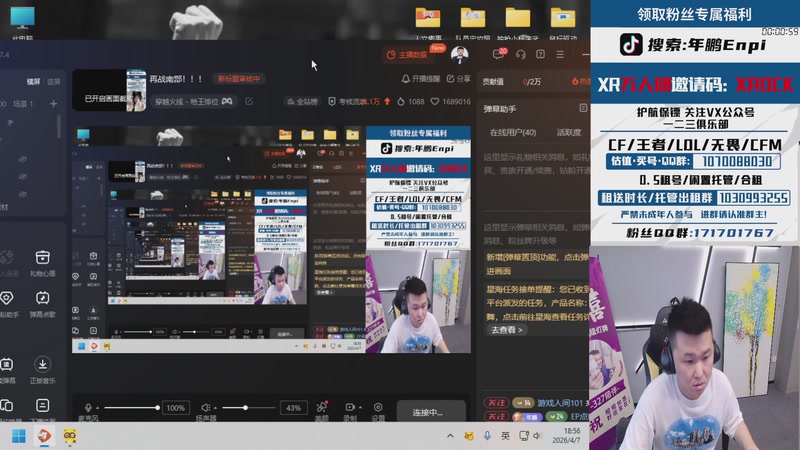Open the Windows Start menu
Image resolution: width=800 pixels, height=450 pixels.
19,436
